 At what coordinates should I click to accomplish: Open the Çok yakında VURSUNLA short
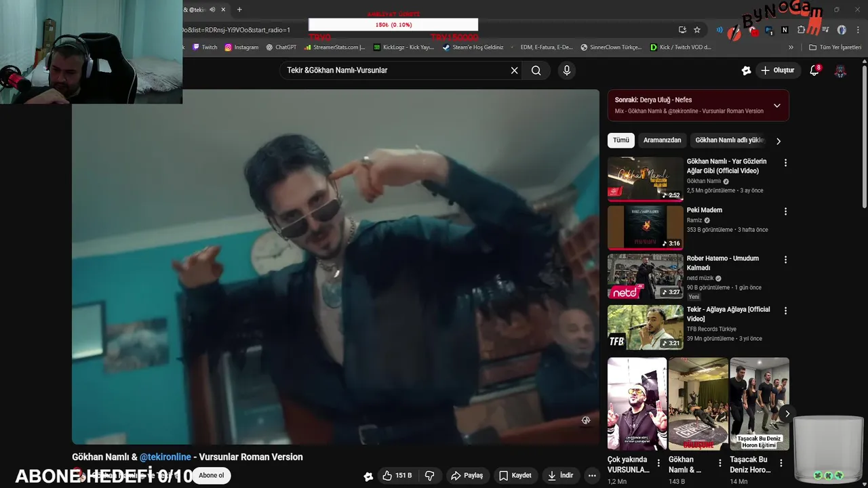(637, 404)
